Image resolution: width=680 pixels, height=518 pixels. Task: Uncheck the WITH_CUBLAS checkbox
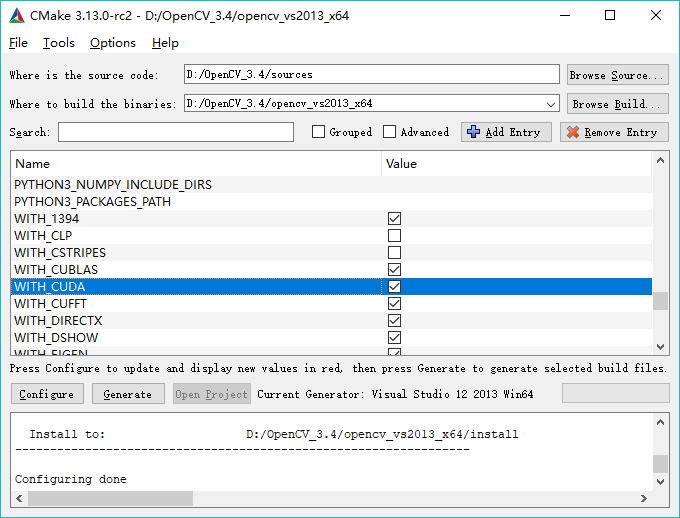(x=394, y=269)
